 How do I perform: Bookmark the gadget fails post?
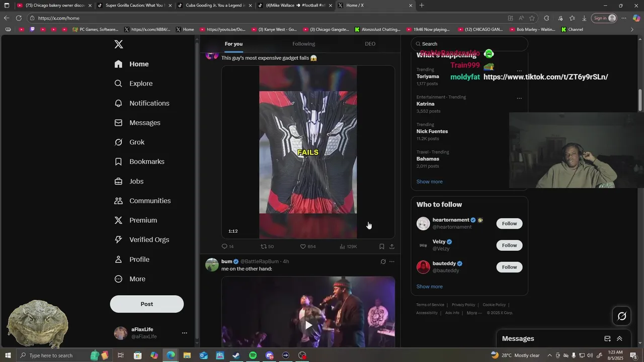click(381, 246)
